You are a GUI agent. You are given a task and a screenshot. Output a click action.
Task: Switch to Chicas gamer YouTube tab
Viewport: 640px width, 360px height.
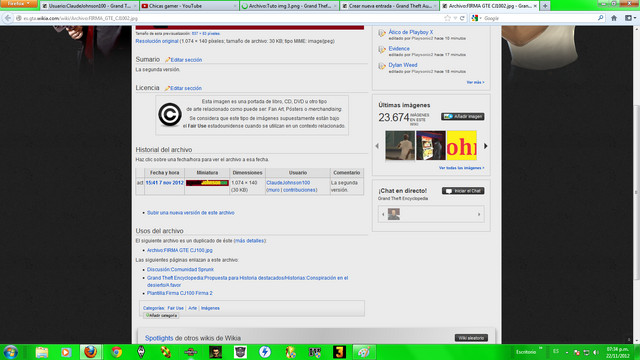tap(189, 6)
